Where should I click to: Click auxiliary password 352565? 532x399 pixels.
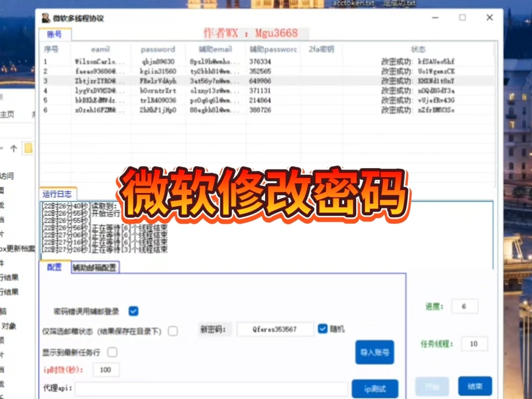click(x=260, y=71)
